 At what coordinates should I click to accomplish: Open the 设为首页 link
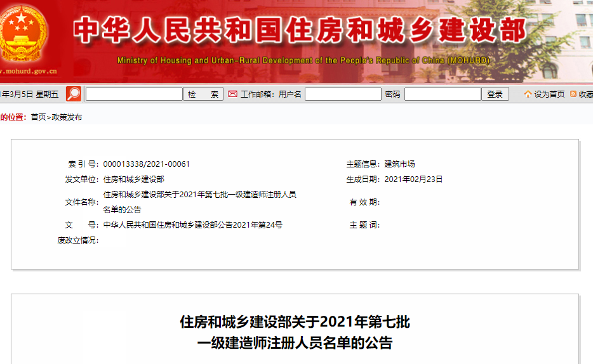[x=549, y=94]
